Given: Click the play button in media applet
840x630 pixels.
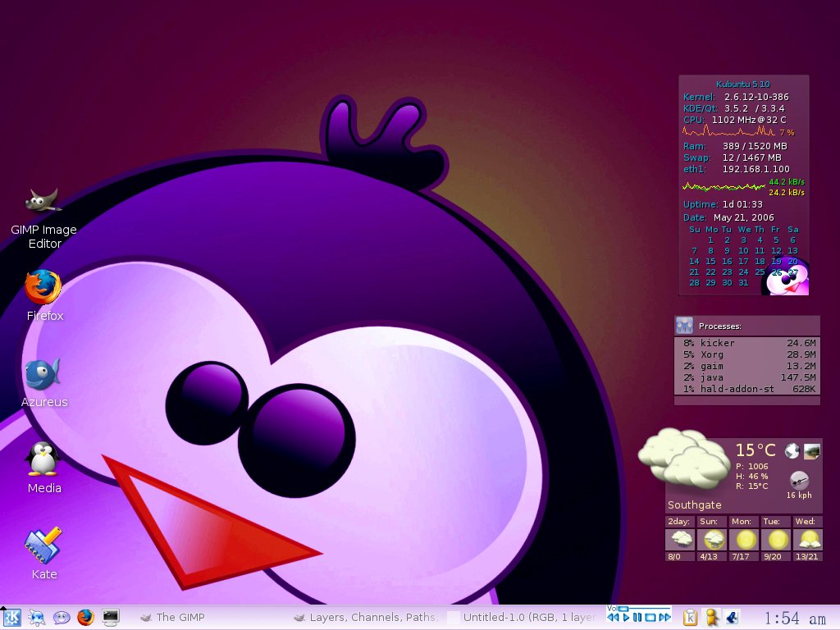Looking at the screenshot, I should point(626,618).
